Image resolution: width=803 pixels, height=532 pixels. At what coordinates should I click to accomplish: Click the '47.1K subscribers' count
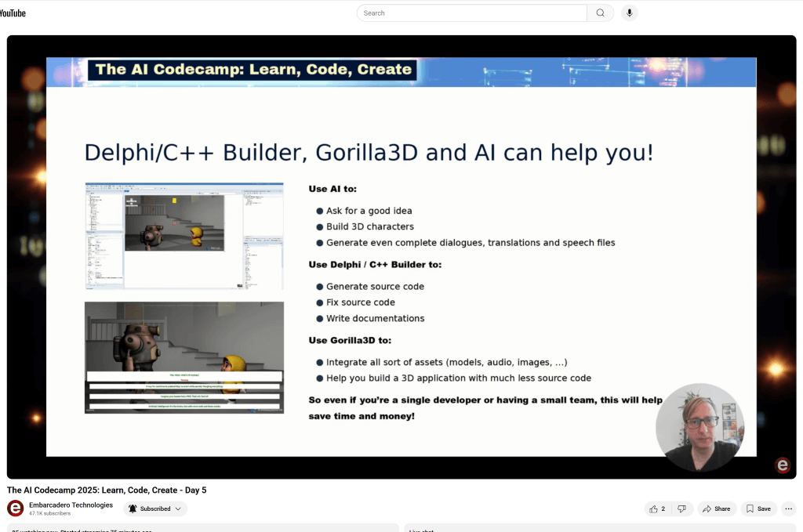click(49, 513)
